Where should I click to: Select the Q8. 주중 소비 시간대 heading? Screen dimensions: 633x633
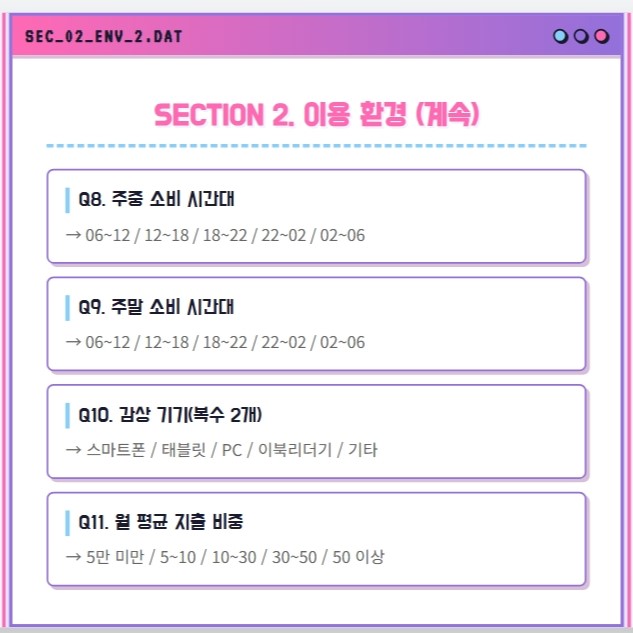[156, 199]
